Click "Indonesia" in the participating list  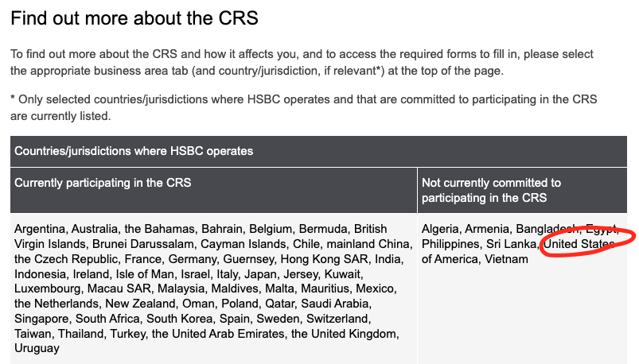(41, 273)
